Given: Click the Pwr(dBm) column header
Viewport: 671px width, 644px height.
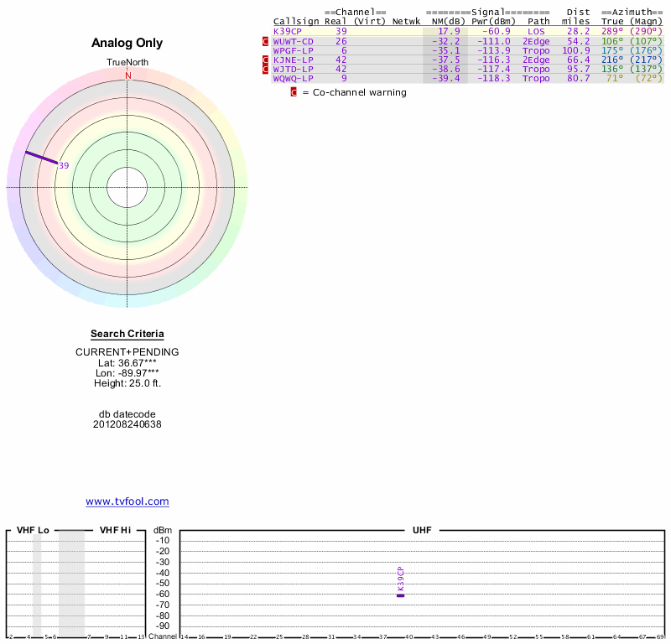Looking at the screenshot, I should [493, 22].
